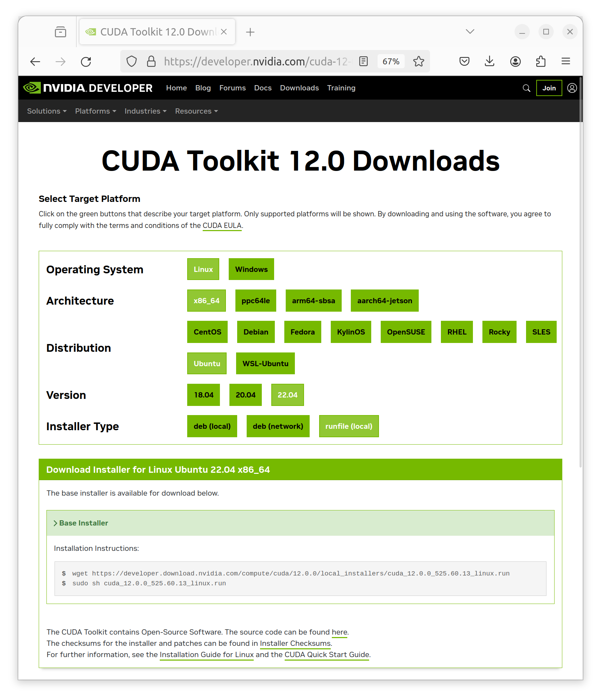Expand the Industries dropdown
The height and width of the screenshot is (700, 601).
146,111
